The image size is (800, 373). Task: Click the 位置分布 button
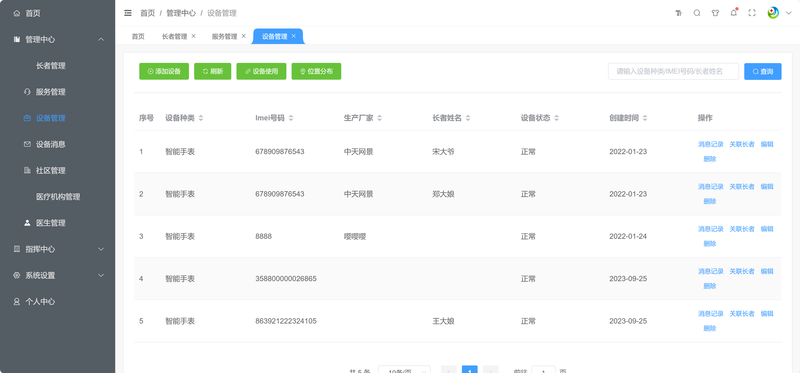(316, 71)
